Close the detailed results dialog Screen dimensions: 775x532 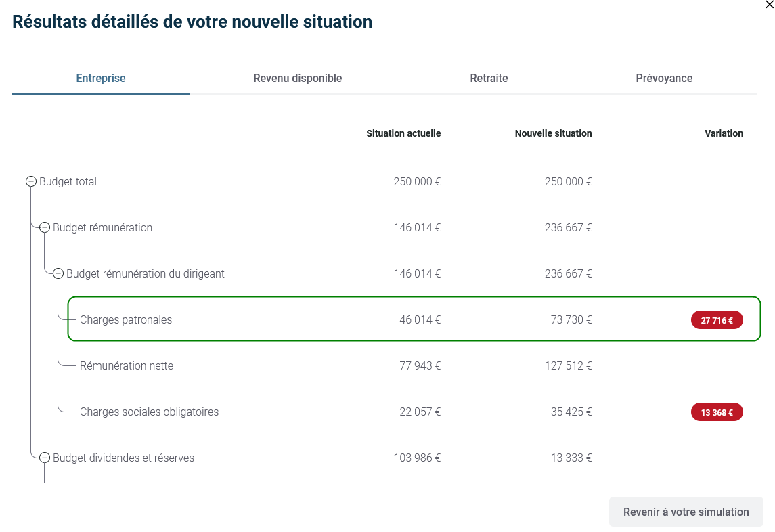click(769, 5)
